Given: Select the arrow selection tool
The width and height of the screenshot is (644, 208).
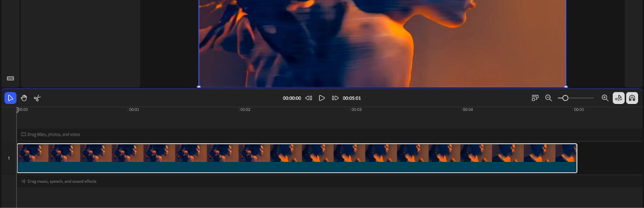Looking at the screenshot, I should pyautogui.click(x=10, y=98).
